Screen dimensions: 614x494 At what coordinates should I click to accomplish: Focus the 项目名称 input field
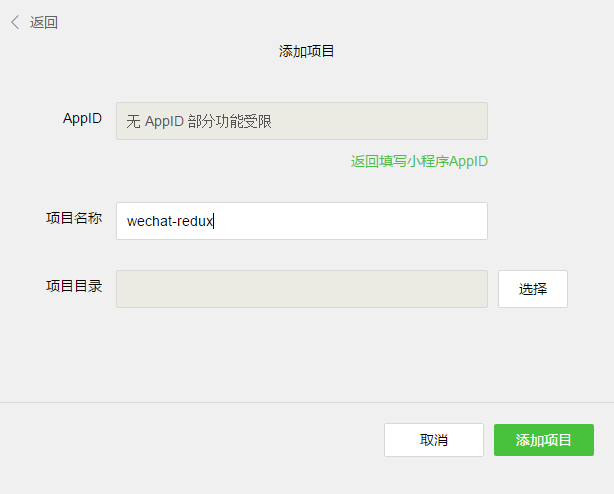tap(301, 221)
